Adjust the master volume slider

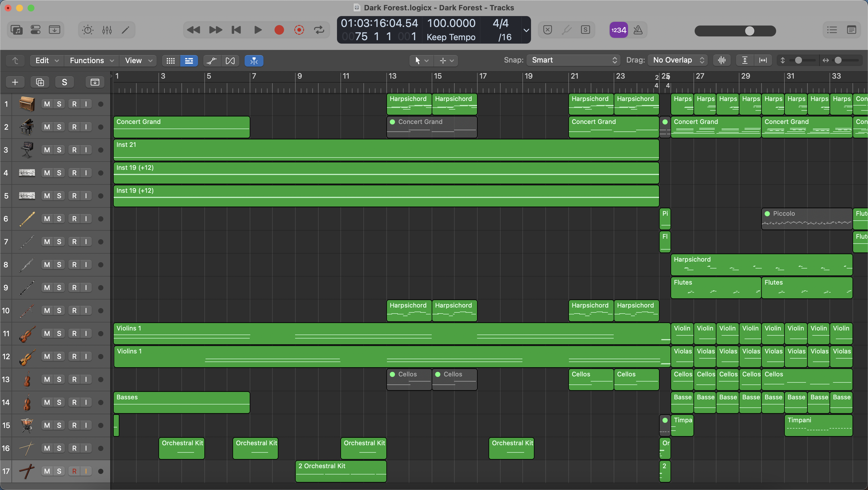(x=749, y=31)
